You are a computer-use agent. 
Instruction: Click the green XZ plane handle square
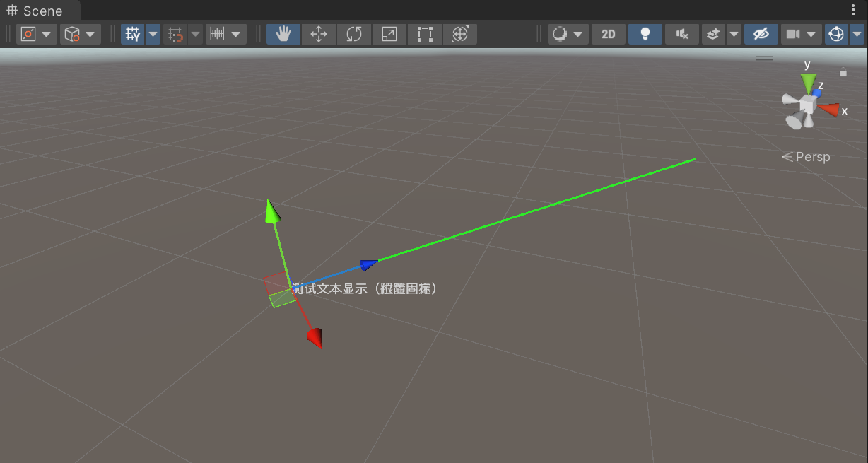click(x=282, y=299)
